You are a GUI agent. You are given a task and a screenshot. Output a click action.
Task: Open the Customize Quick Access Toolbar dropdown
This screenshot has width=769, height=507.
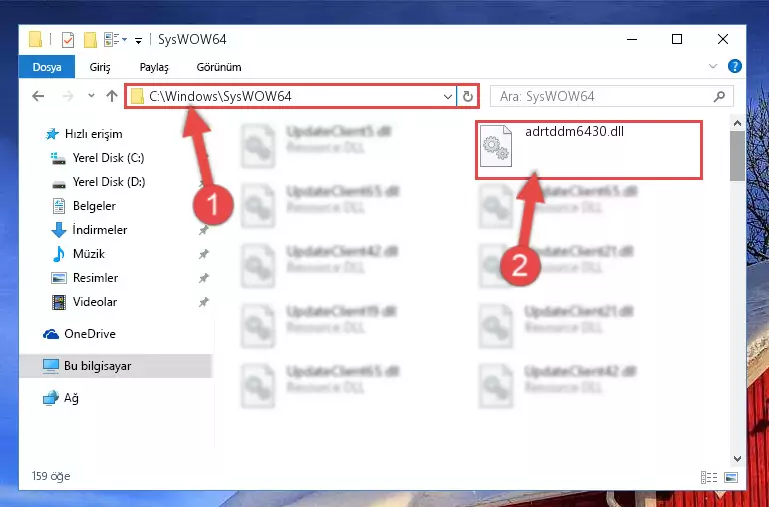click(x=138, y=40)
